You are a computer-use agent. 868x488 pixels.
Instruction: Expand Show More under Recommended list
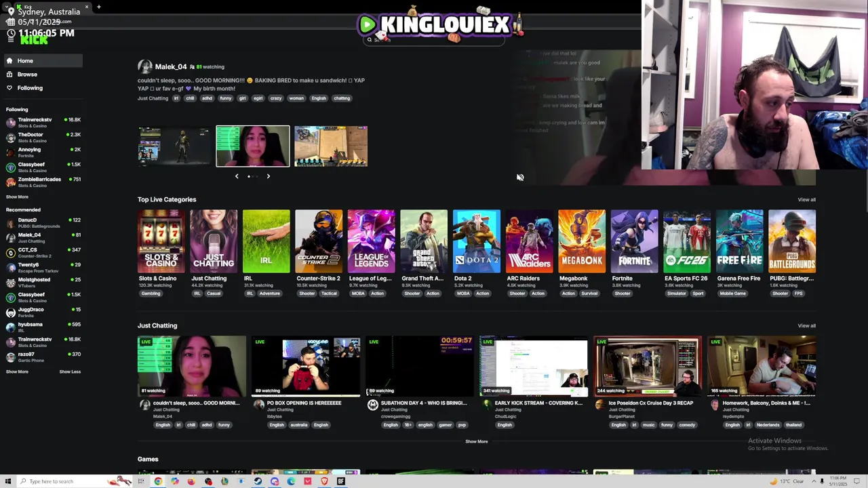17,371
